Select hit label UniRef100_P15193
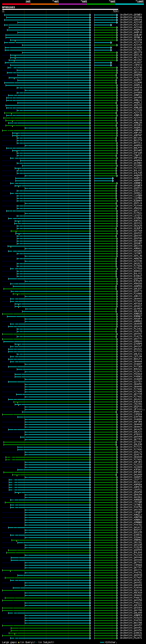This screenshot has height=644, width=146. [131, 617]
